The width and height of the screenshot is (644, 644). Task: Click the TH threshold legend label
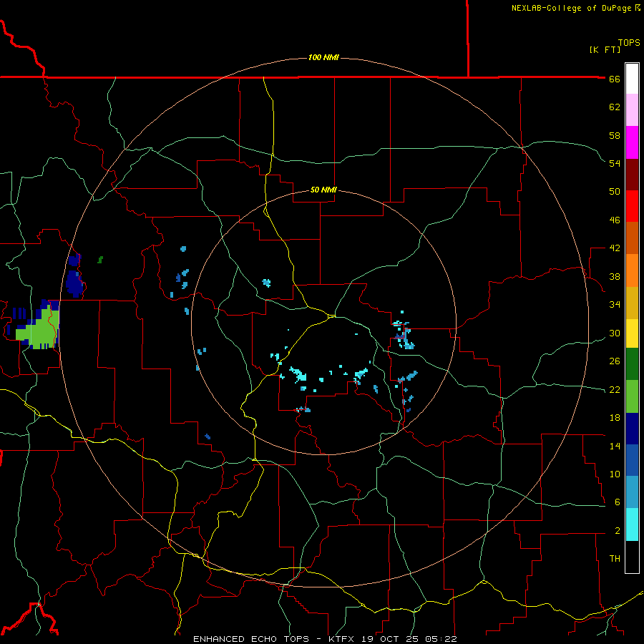tap(615, 559)
